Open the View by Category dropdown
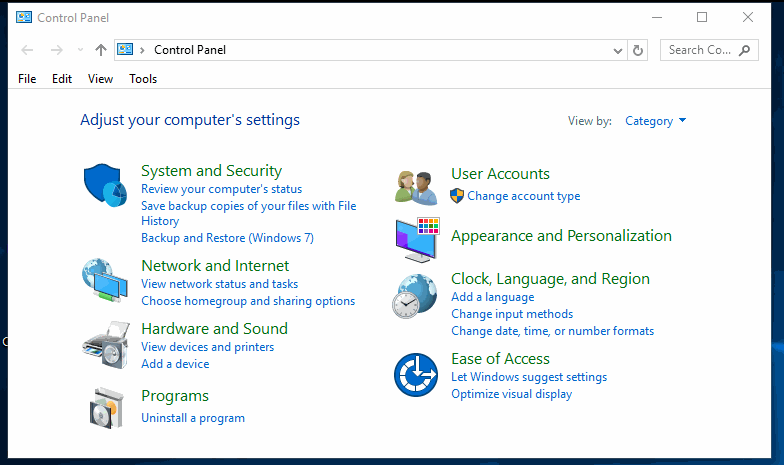Image resolution: width=784 pixels, height=465 pixels. pyautogui.click(x=656, y=121)
